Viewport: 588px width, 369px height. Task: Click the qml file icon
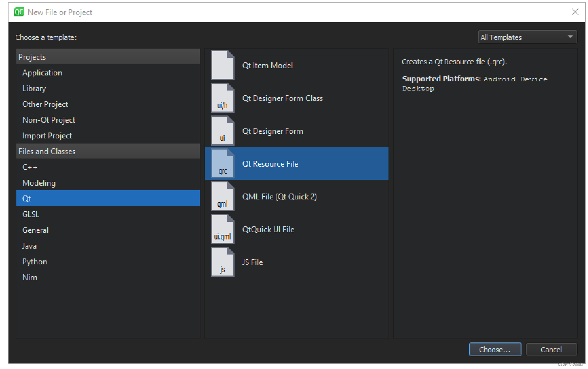pos(222,196)
